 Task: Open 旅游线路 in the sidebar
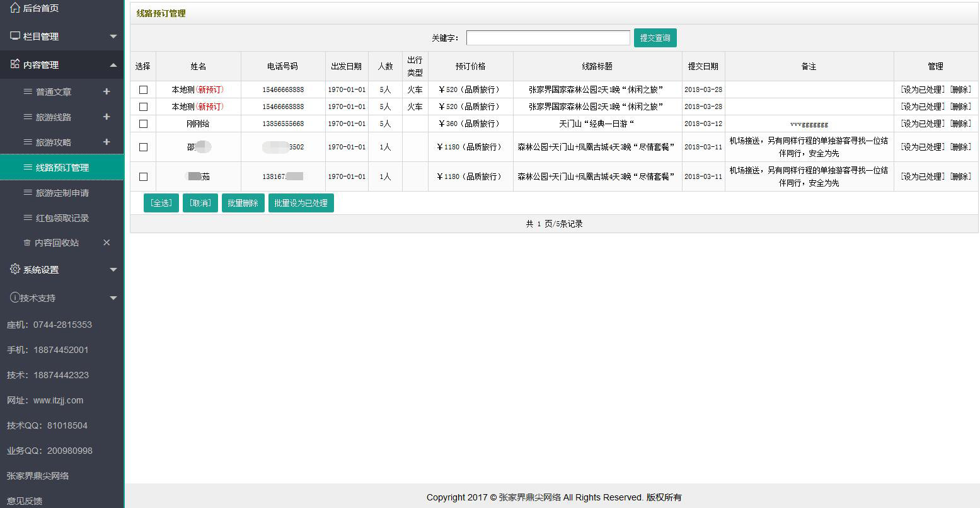pos(54,117)
